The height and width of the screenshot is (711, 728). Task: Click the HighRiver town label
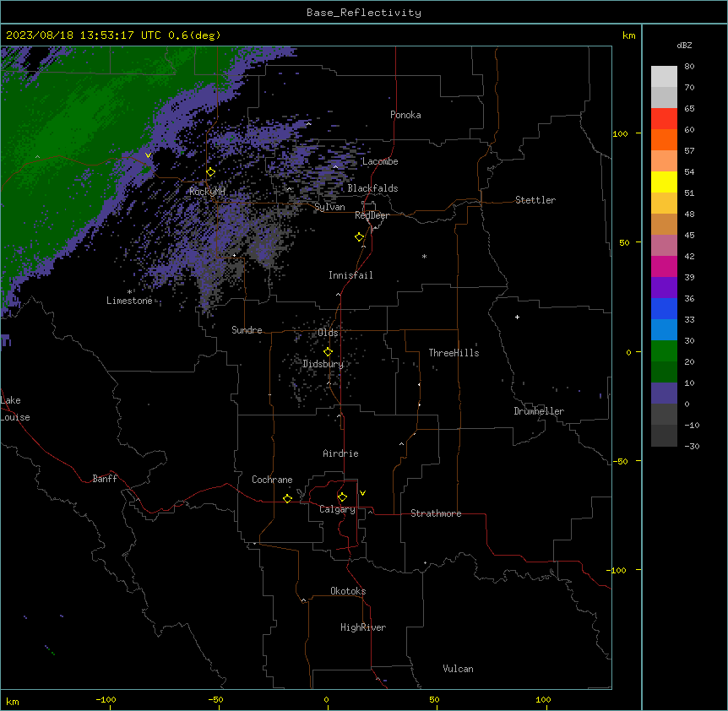pos(363,627)
